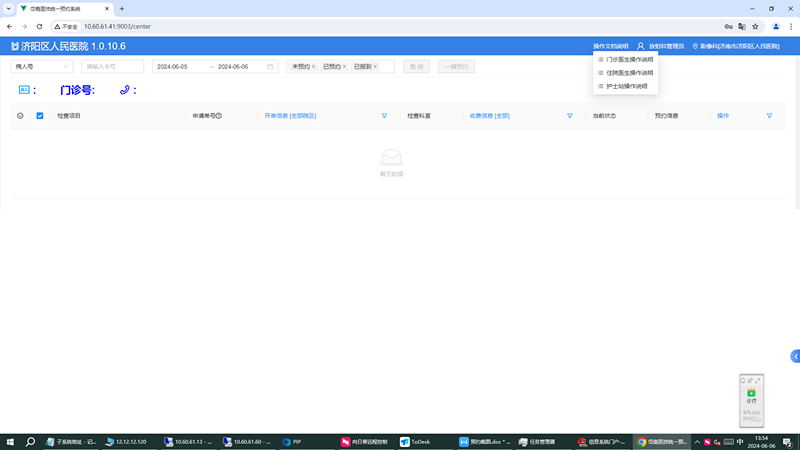Click the circle icon in the table header
This screenshot has height=450, width=800.
click(x=20, y=116)
